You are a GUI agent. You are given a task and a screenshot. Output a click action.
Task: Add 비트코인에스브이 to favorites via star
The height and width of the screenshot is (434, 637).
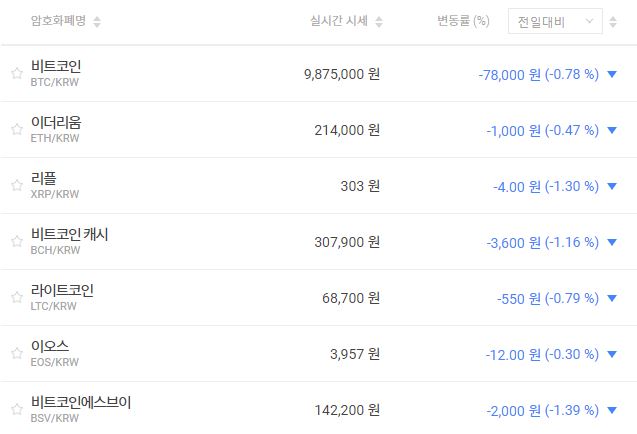pos(16,409)
